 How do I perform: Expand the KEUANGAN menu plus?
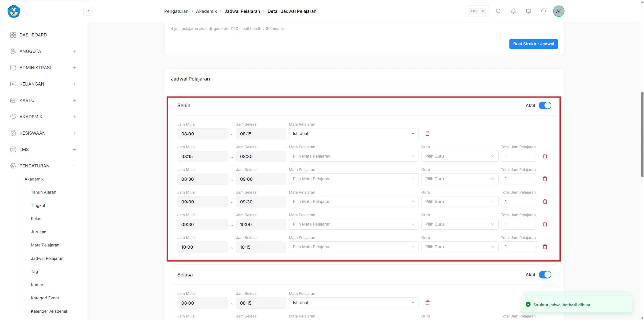(74, 84)
